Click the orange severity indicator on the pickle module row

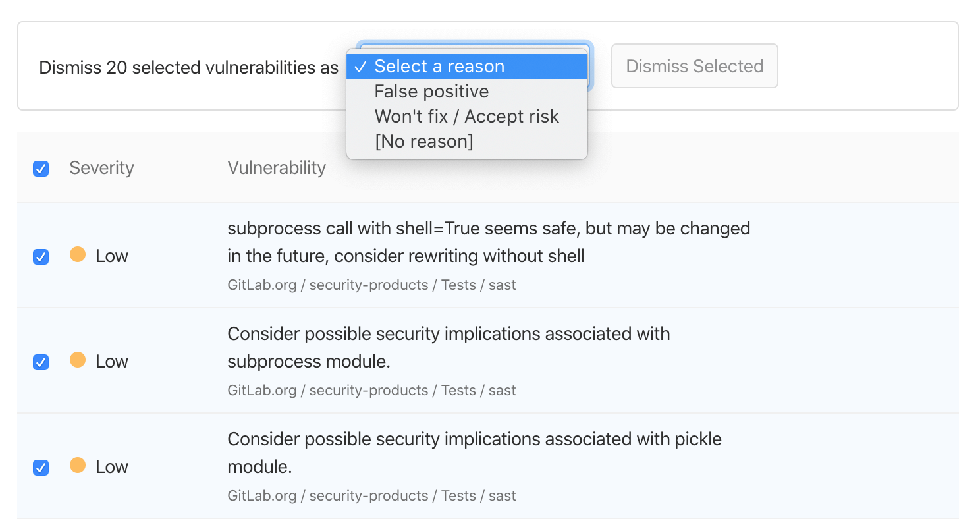[x=78, y=466]
